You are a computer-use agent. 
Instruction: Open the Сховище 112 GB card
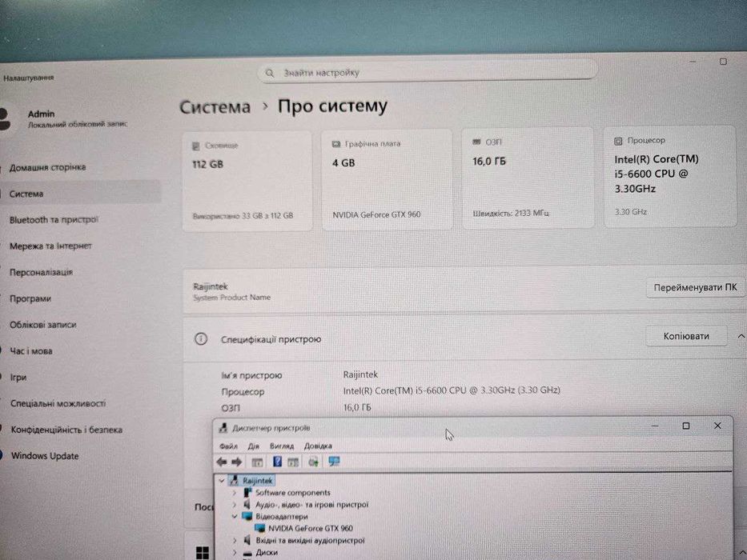[x=247, y=182]
